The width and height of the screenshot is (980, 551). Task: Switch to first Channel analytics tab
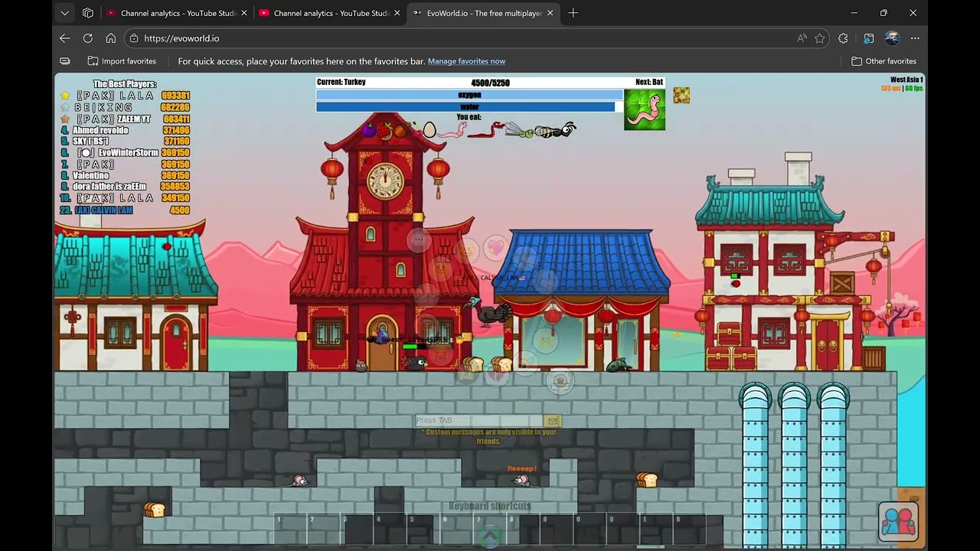pos(178,13)
